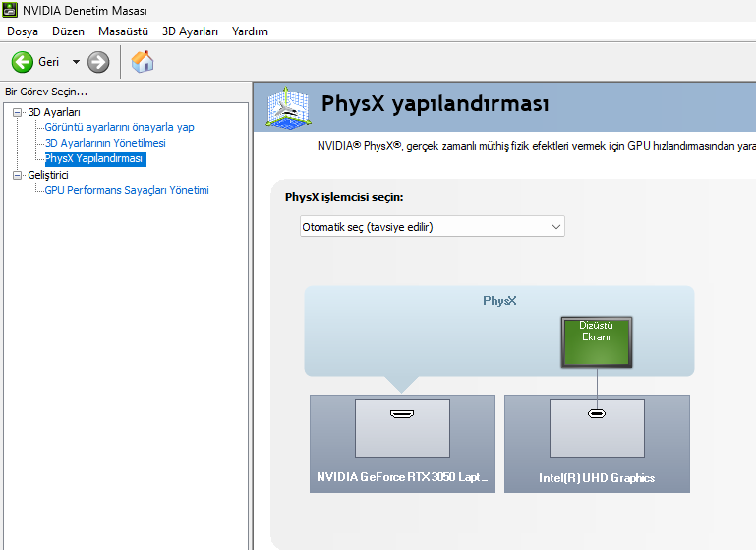Open the 3D Ayarları menu
This screenshot has height=550, width=756.
coord(190,31)
